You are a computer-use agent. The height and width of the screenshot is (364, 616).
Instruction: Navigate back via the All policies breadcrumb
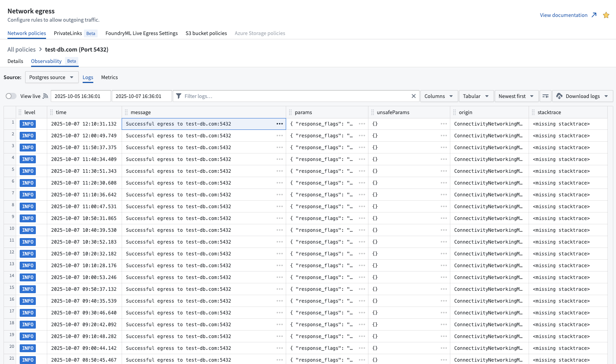21,49
